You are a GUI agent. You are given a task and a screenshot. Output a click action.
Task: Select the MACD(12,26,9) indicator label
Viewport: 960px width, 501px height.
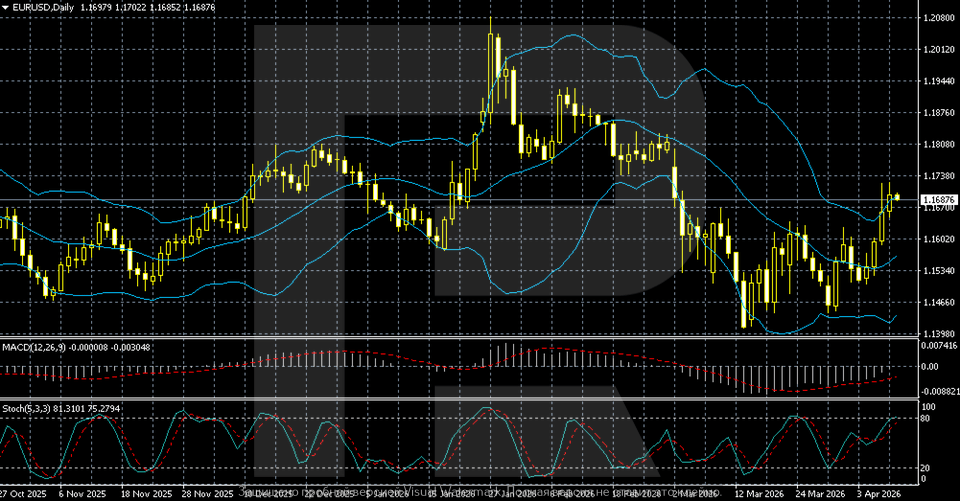point(32,346)
